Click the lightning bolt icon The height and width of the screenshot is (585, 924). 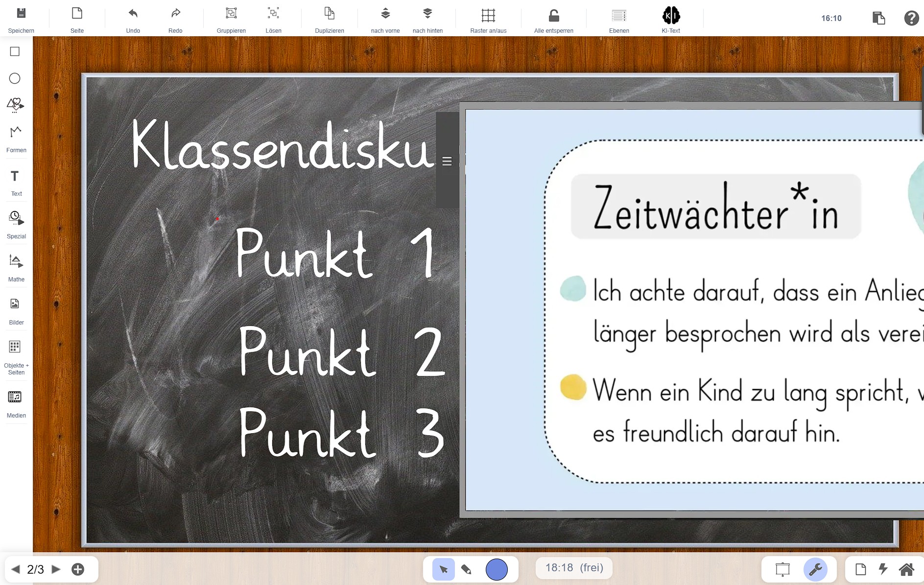coord(883,569)
